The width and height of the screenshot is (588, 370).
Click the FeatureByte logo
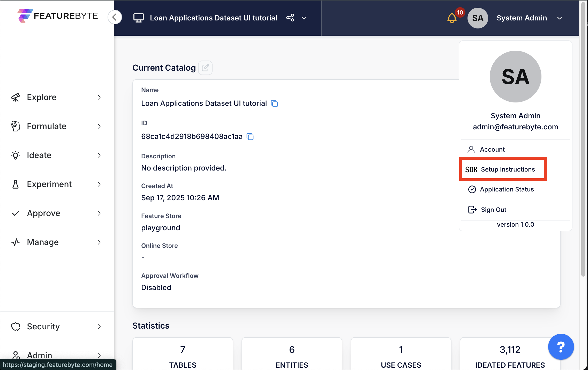(x=58, y=16)
